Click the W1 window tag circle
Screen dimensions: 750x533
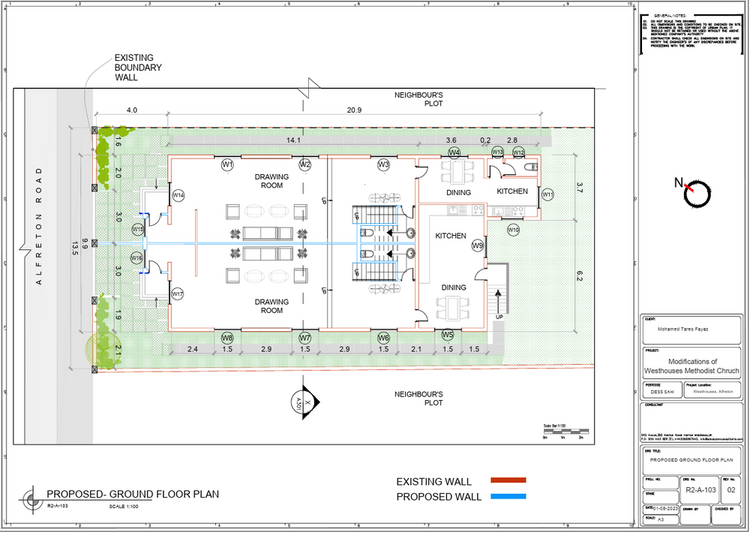tap(227, 163)
